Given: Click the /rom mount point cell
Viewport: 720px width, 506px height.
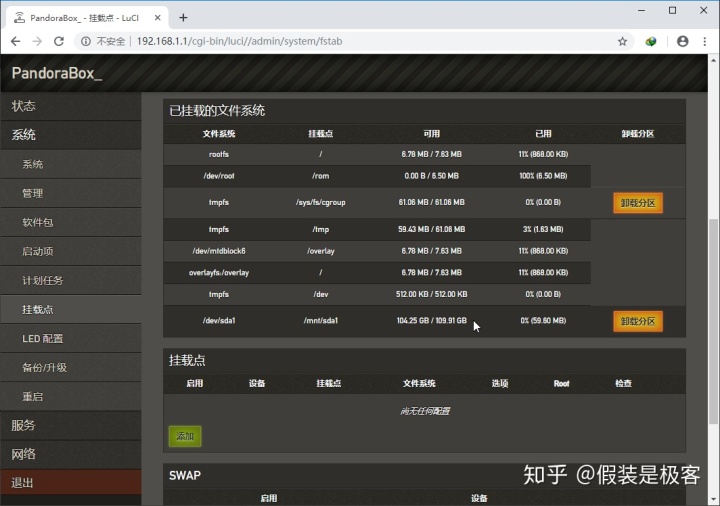Looking at the screenshot, I should click(x=321, y=176).
